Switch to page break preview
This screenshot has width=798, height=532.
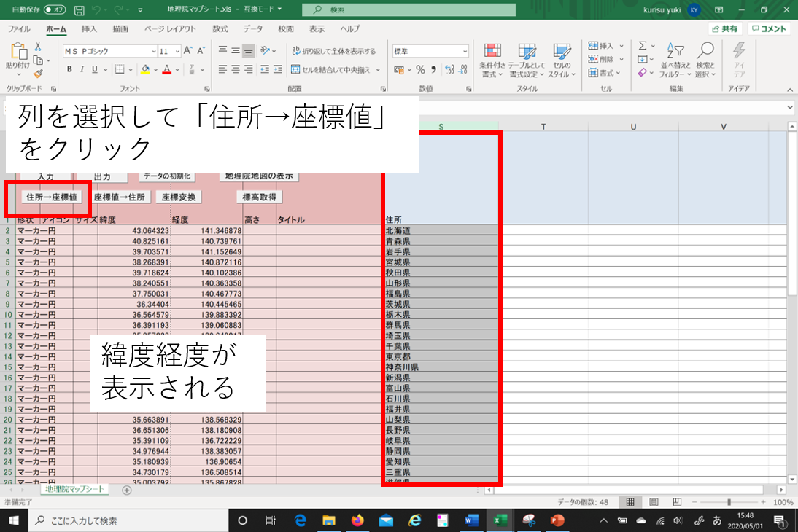pos(677,502)
